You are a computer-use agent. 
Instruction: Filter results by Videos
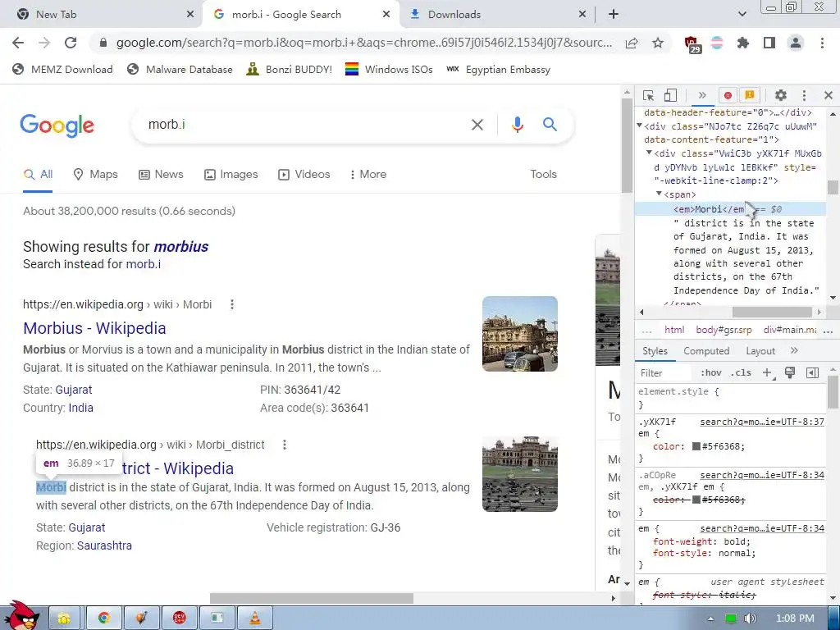click(x=304, y=175)
